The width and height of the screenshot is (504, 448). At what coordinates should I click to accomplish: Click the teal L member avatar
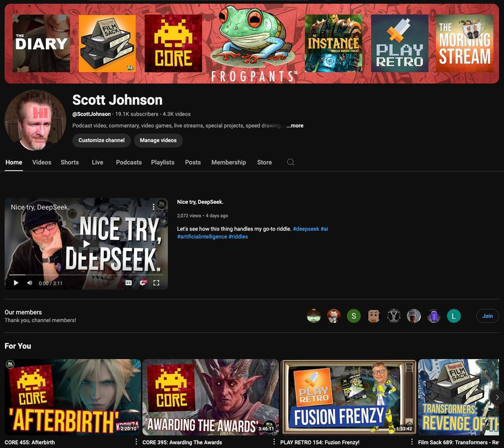(454, 316)
